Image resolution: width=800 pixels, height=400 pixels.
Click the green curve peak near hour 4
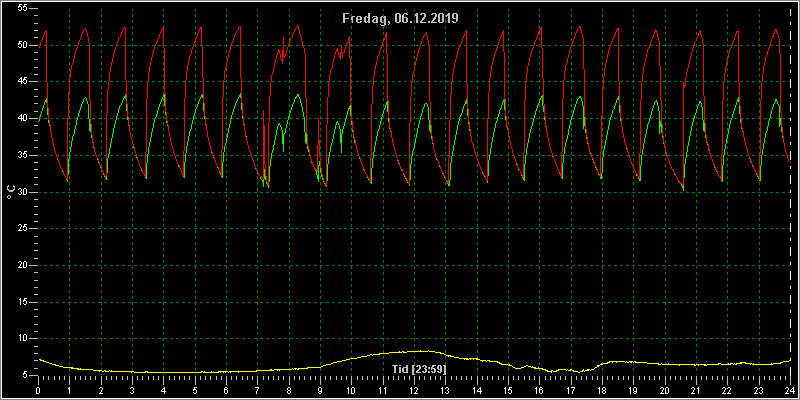click(x=164, y=94)
